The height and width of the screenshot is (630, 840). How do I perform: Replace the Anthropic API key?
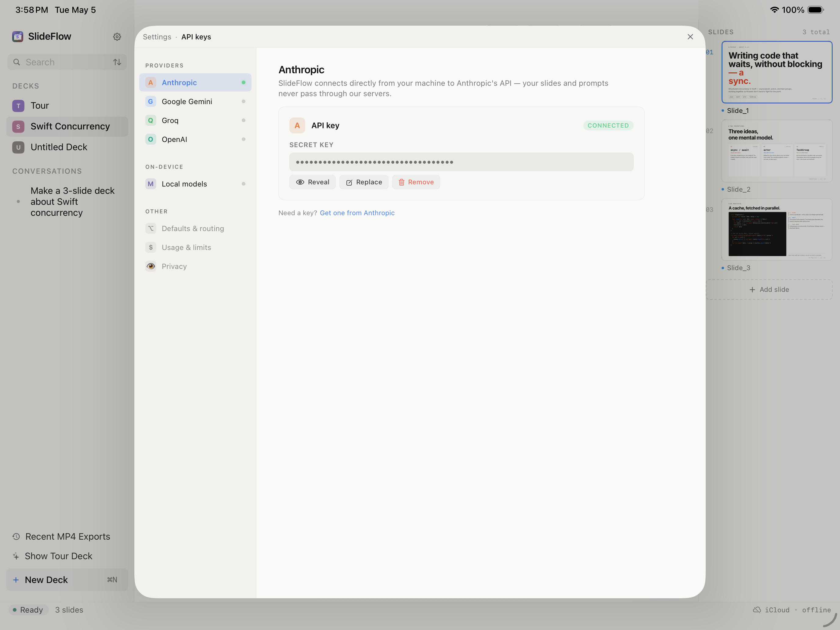click(x=364, y=182)
